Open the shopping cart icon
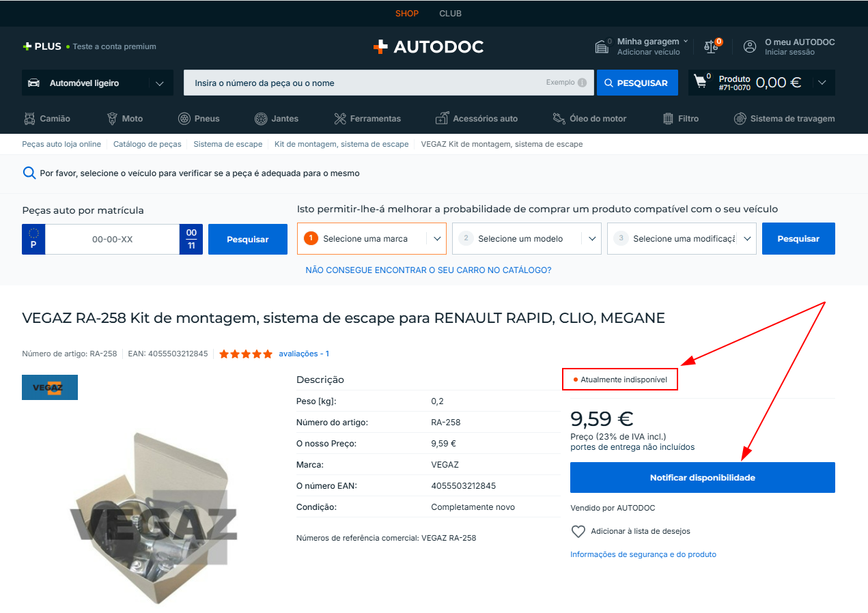Viewport: 868px width, 613px height. (x=701, y=82)
